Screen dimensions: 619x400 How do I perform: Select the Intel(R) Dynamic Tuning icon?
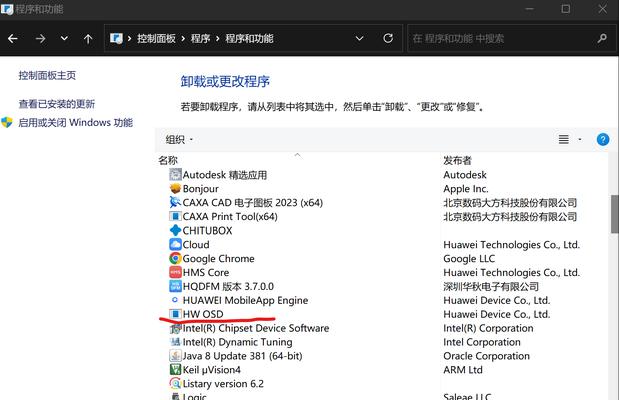click(x=175, y=342)
